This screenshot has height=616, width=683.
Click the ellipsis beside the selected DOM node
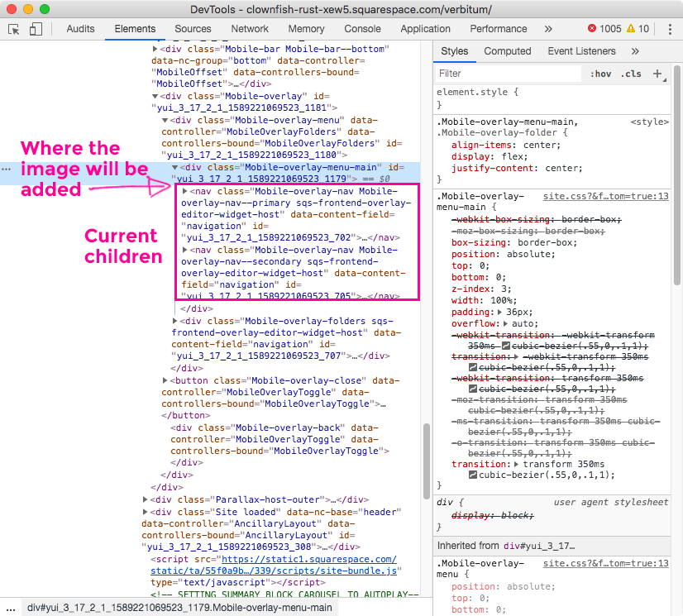tap(6, 169)
